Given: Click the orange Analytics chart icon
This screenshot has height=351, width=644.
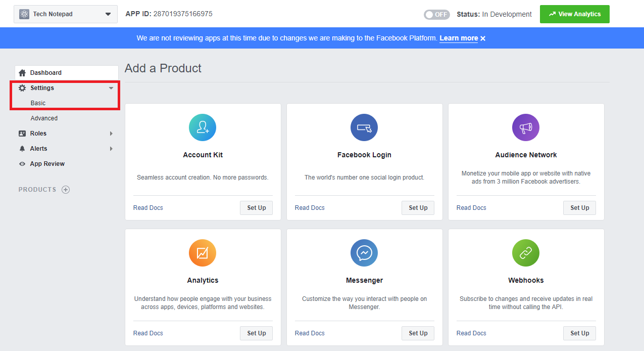Looking at the screenshot, I should tap(203, 253).
